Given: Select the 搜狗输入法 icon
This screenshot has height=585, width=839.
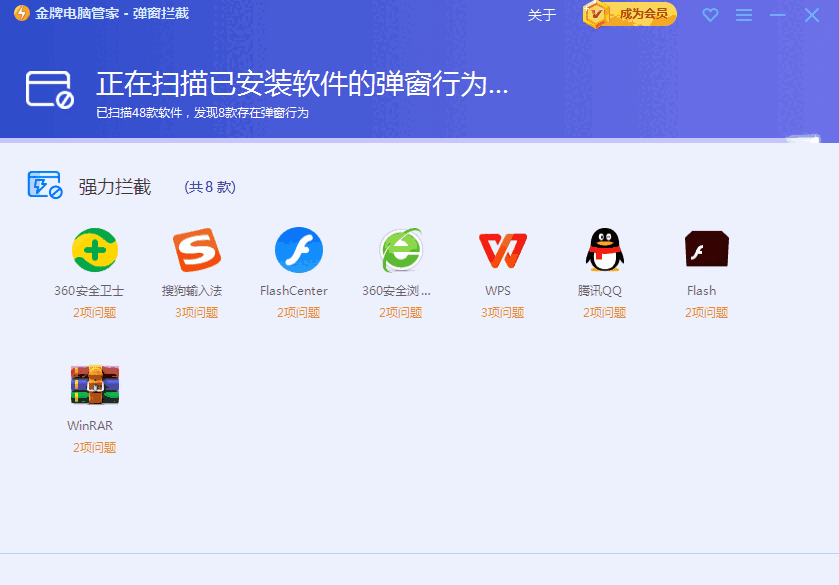Looking at the screenshot, I should point(197,250).
